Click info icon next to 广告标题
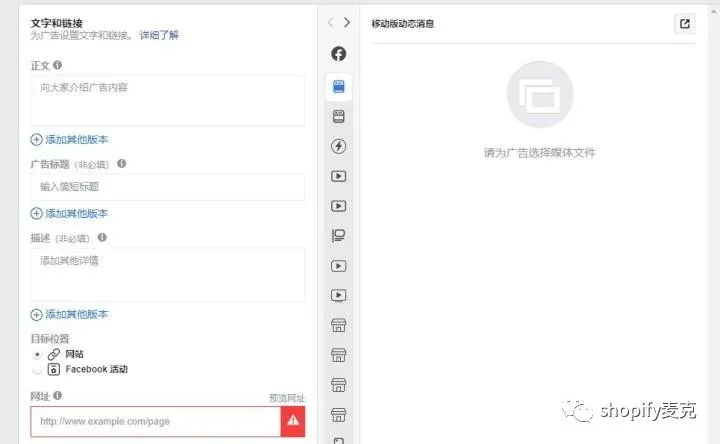The width and height of the screenshot is (720, 444). (x=122, y=163)
